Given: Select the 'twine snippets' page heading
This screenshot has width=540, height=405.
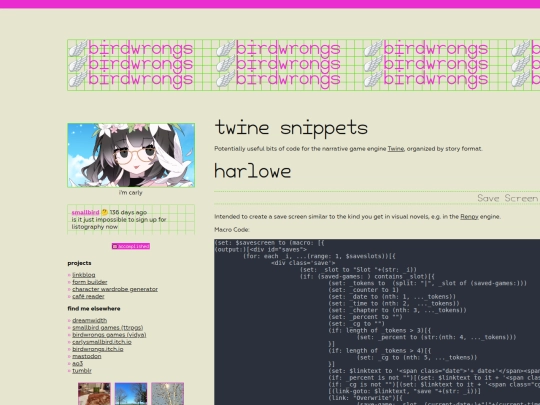Looking at the screenshot, I should (291, 128).
